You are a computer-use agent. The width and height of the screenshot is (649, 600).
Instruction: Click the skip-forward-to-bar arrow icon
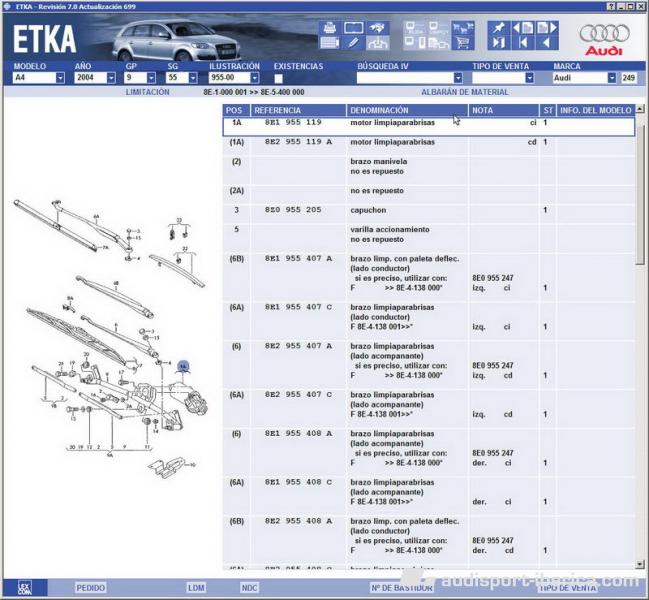(x=499, y=43)
